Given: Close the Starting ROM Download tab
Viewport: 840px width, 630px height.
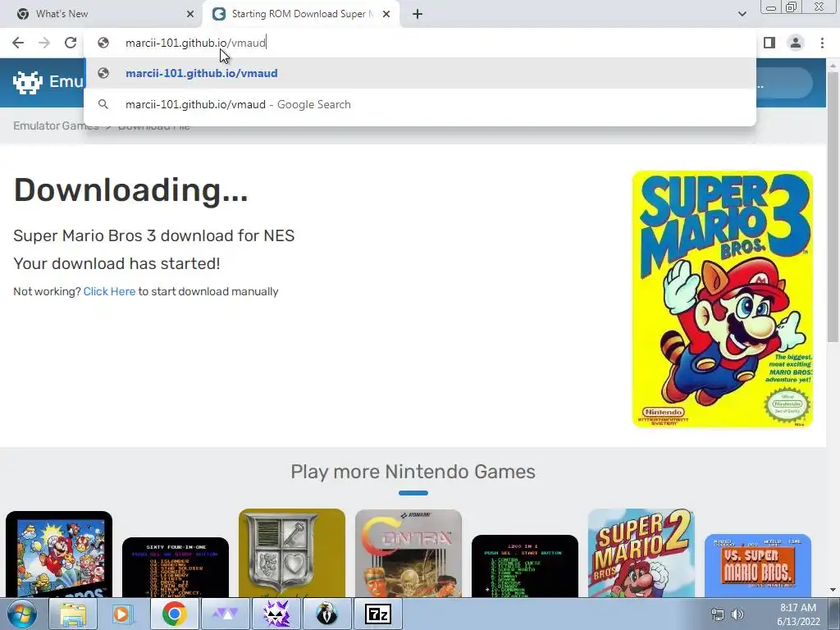Looking at the screenshot, I should click(x=386, y=14).
